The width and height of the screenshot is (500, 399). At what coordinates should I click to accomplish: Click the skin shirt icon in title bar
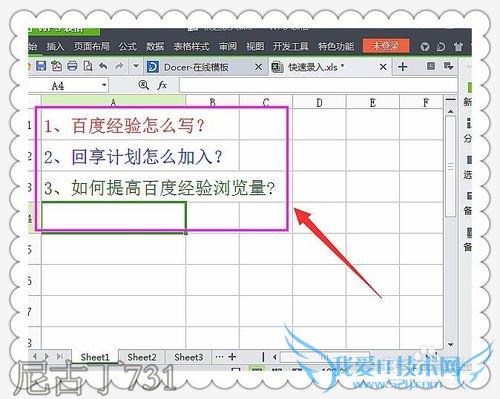(458, 47)
